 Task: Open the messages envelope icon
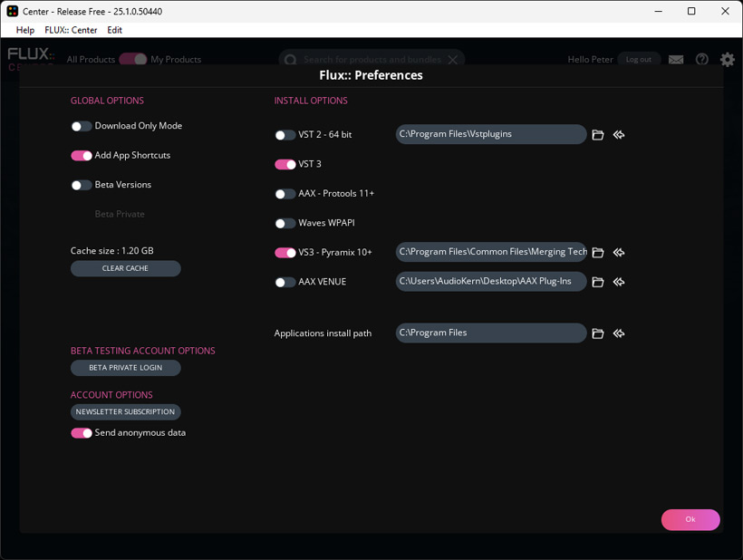[x=676, y=60]
